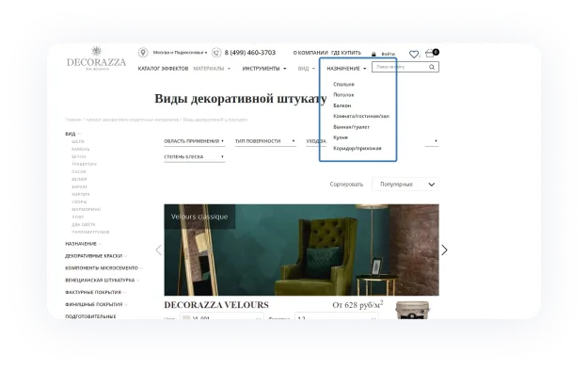Open the Москва и Подмосковье region selector
Screen dimensions: 588x371
180,53
